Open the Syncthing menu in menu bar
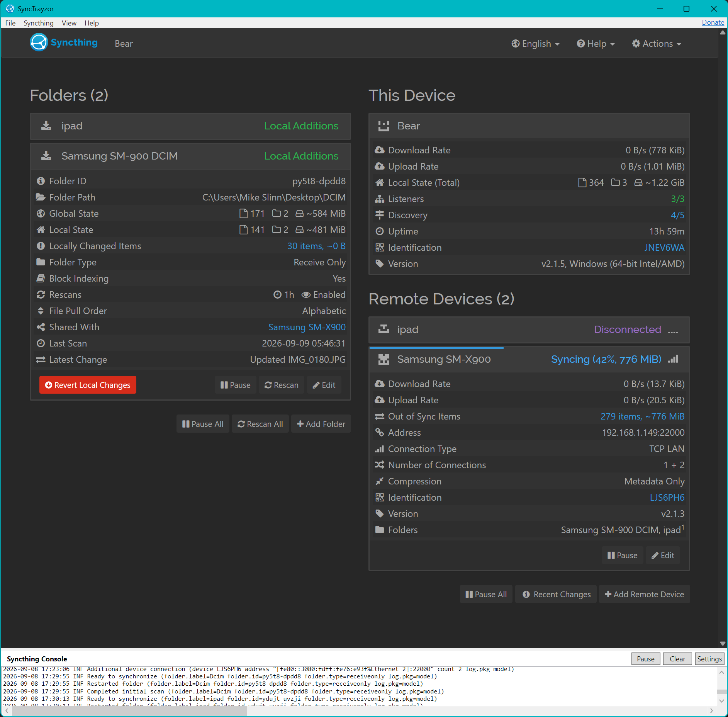 39,23
